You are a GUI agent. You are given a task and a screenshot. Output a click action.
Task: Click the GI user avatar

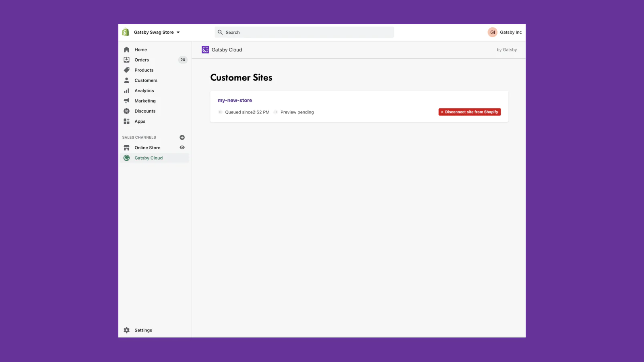tap(492, 32)
